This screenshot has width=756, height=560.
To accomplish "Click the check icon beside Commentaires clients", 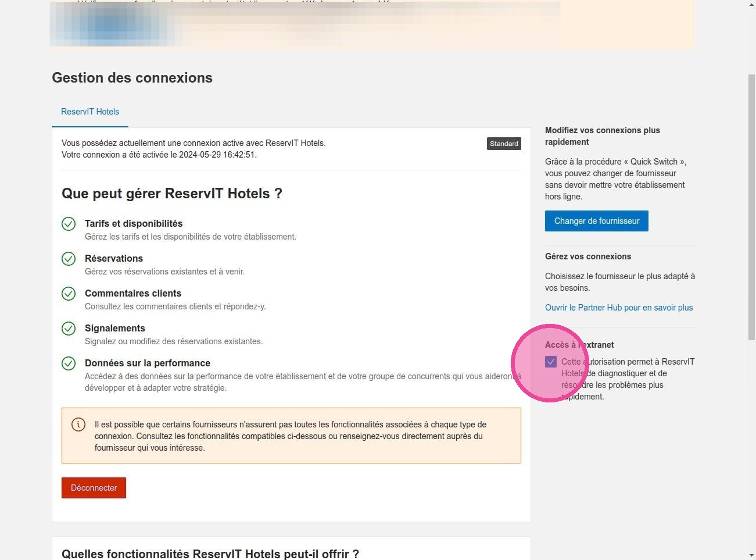I will tap(69, 294).
